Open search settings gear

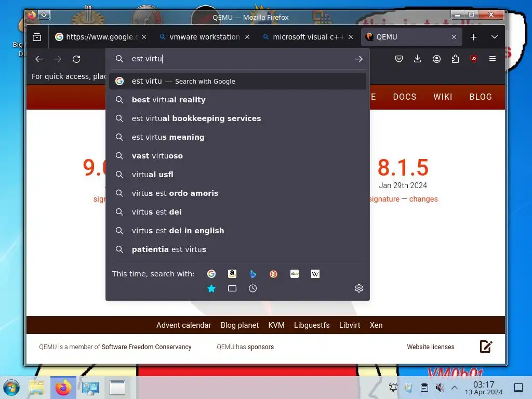(x=359, y=288)
